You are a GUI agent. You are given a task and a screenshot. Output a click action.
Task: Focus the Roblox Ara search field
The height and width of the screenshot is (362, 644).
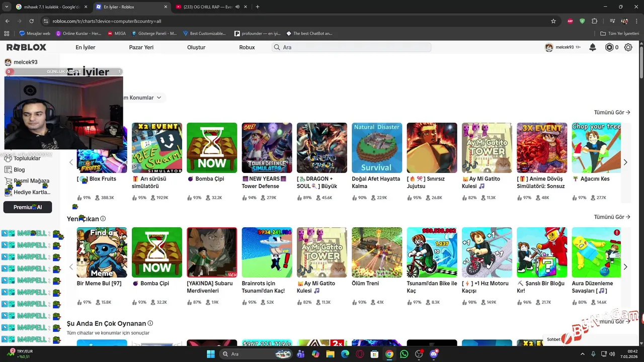(x=351, y=47)
